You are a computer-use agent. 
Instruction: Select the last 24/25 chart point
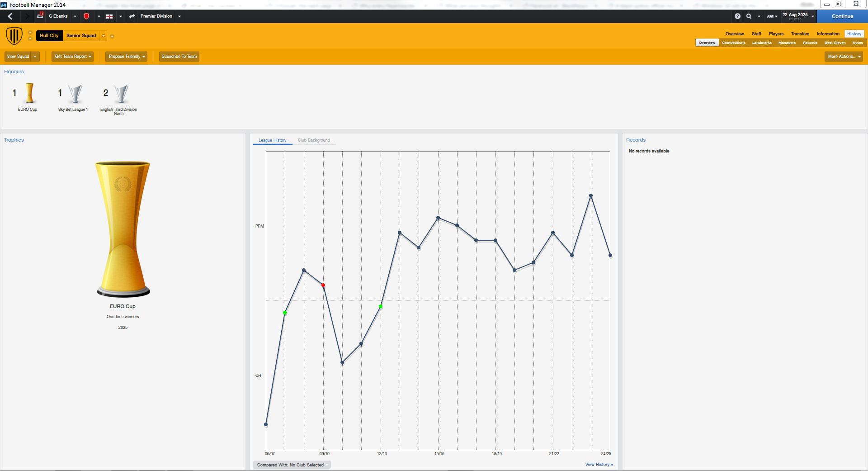point(610,255)
